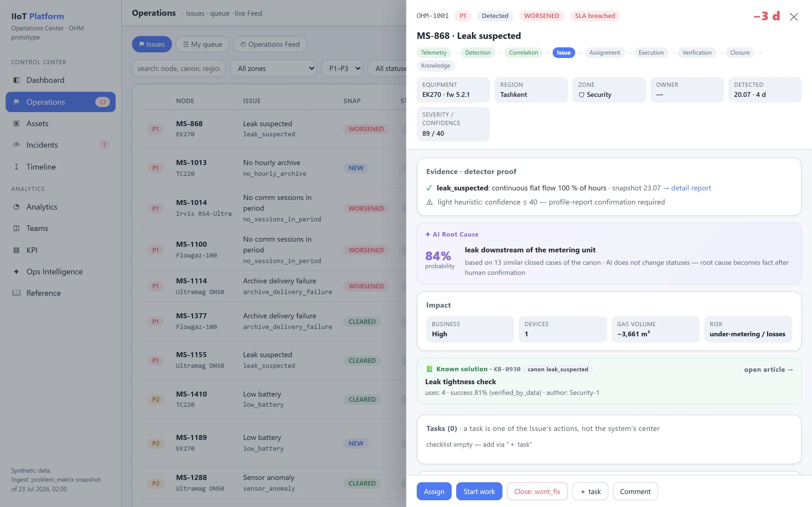The width and height of the screenshot is (812, 507).
Task: Select the Verification workflow stage chip
Action: pyautogui.click(x=697, y=53)
